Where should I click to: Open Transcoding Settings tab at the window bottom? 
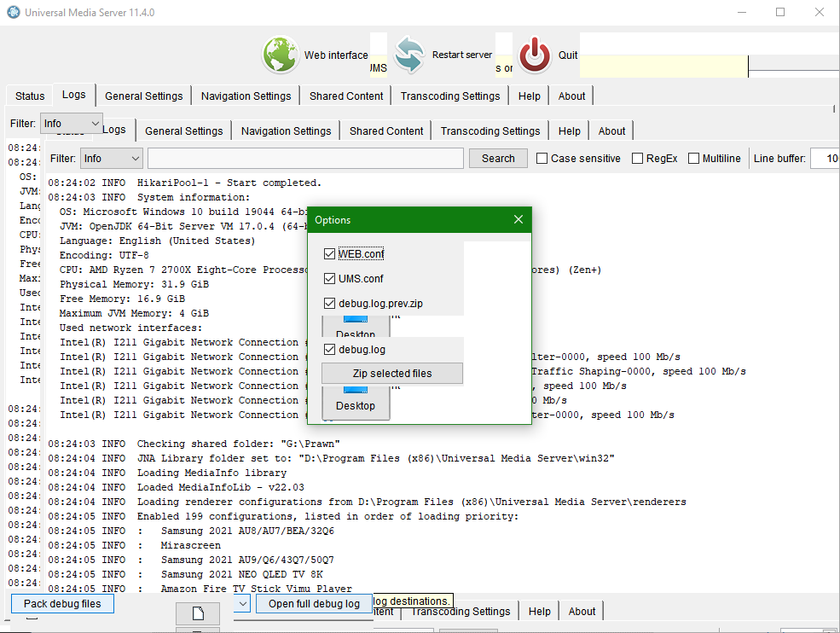[x=461, y=611]
